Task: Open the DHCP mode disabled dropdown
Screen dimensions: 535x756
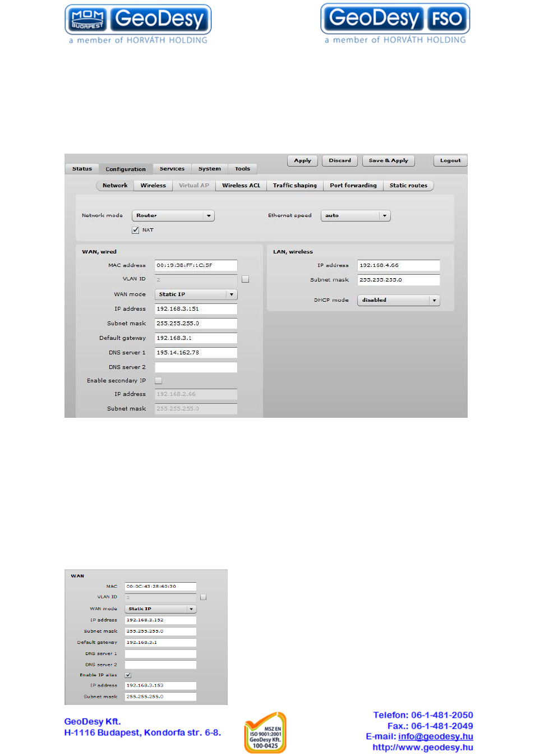Action: (399, 301)
